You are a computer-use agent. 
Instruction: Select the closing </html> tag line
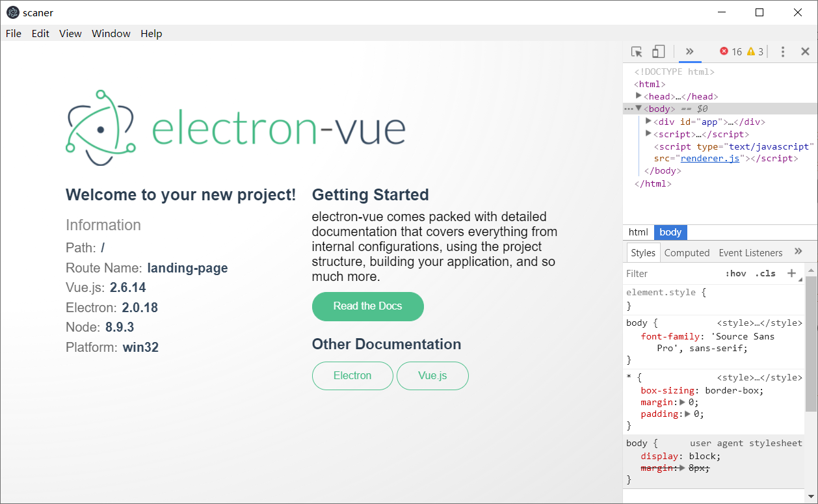pos(653,184)
